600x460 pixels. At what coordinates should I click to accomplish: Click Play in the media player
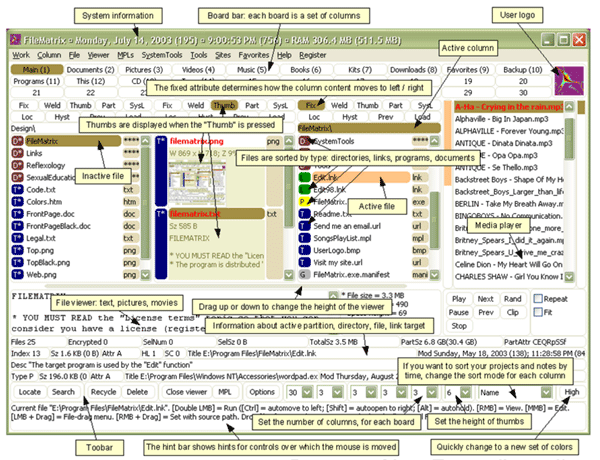(459, 299)
